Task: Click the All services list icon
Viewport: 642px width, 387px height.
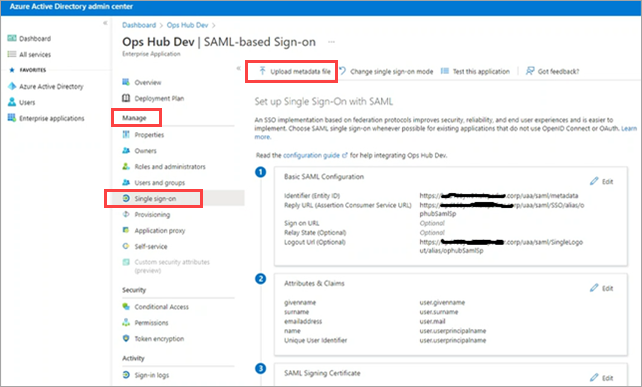Action: click(x=12, y=54)
